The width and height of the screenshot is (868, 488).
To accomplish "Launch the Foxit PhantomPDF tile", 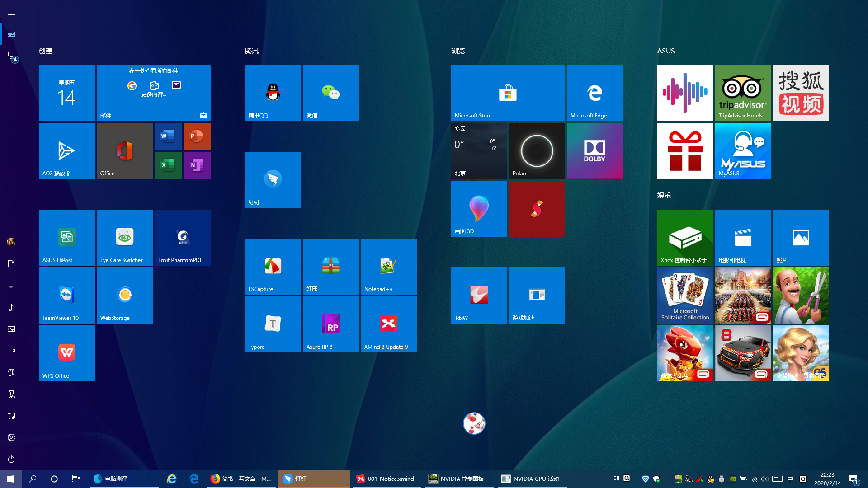I will (182, 237).
